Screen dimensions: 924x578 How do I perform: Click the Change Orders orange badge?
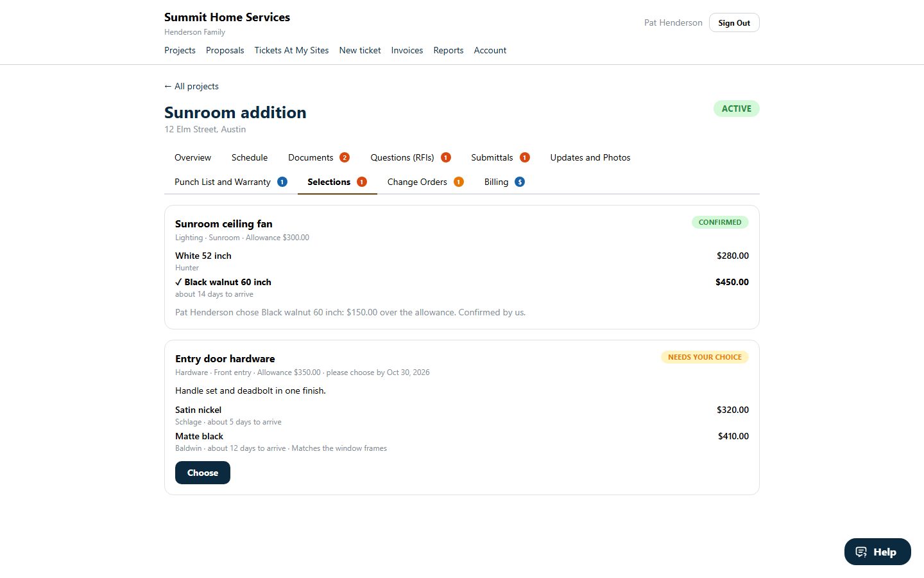459,182
